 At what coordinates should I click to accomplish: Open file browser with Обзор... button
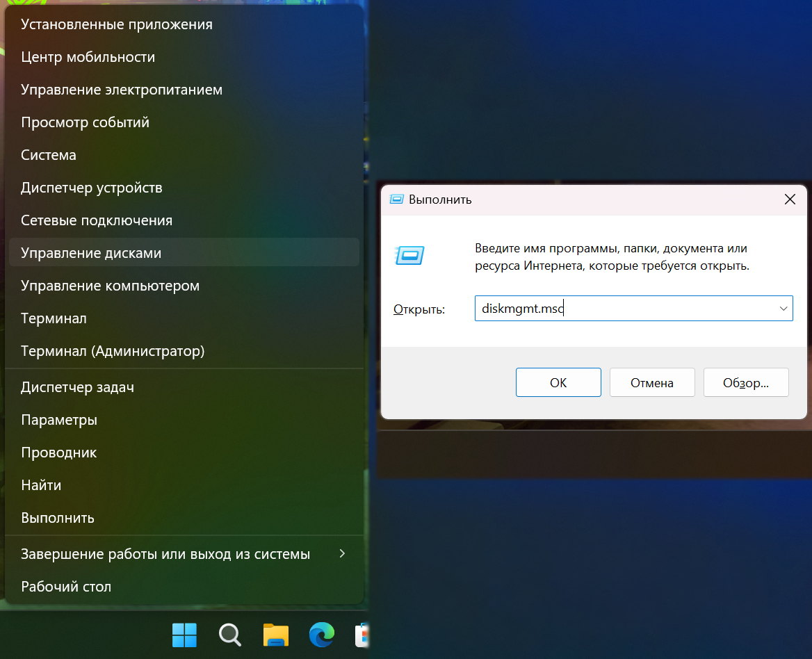click(746, 382)
